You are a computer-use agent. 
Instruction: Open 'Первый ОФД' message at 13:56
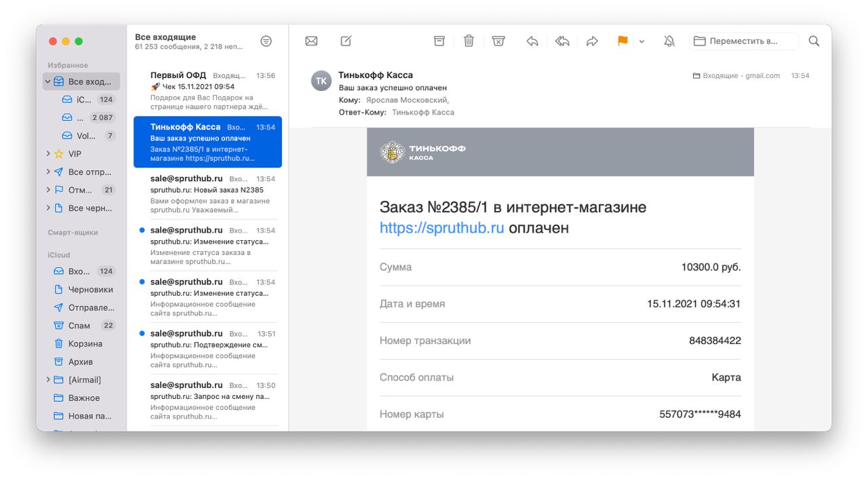click(x=208, y=90)
